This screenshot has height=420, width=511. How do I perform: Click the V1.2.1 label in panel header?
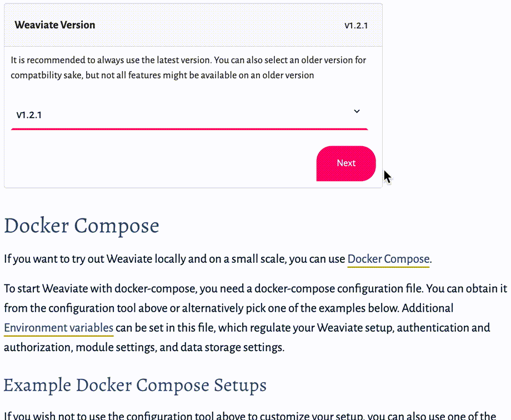[356, 26]
